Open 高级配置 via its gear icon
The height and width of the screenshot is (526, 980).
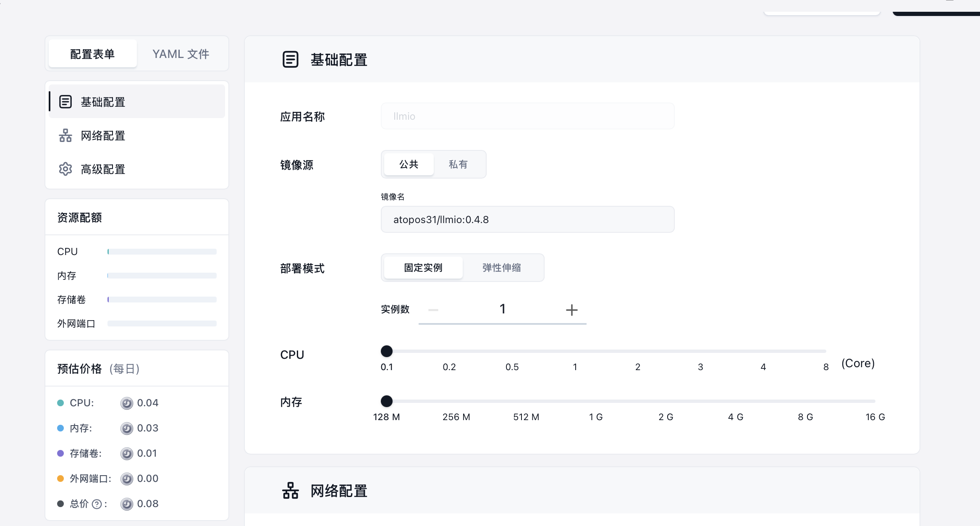[66, 169]
